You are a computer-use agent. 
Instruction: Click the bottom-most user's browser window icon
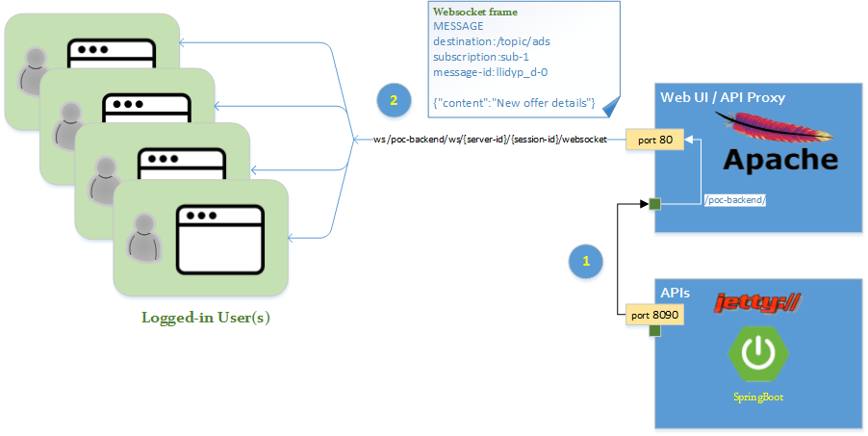coord(220,240)
